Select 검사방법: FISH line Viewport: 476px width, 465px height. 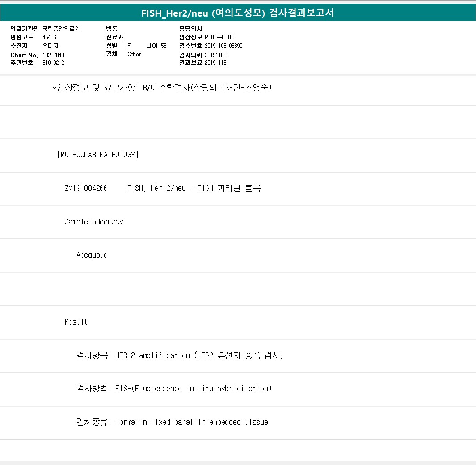point(174,389)
